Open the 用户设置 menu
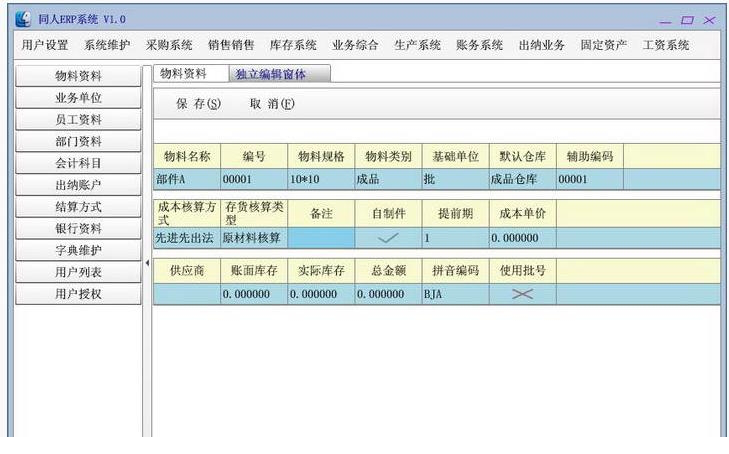The height and width of the screenshot is (454, 729). (45, 45)
